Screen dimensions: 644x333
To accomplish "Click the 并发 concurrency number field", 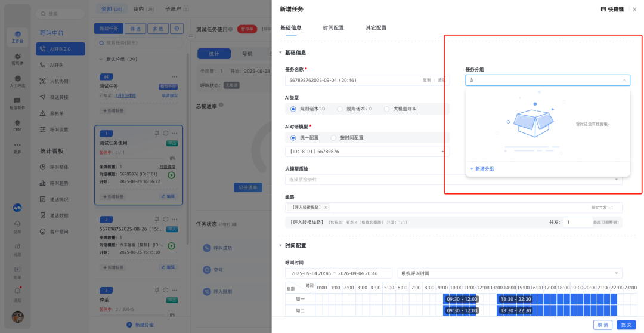I will pyautogui.click(x=576, y=222).
